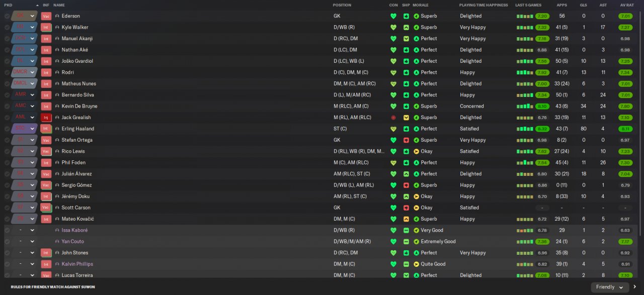The width and height of the screenshot is (644, 295).
Task: Click Issa Kaboré's match sharpness dash icon
Action: (x=406, y=230)
